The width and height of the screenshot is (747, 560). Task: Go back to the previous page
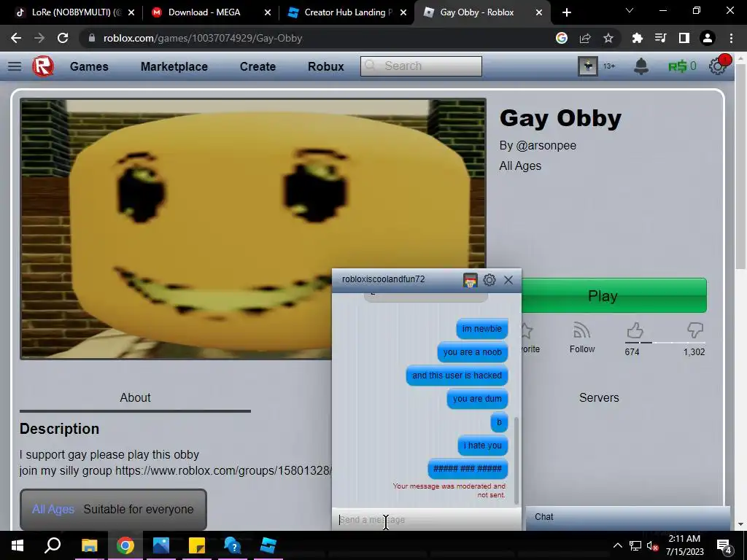pyautogui.click(x=16, y=38)
